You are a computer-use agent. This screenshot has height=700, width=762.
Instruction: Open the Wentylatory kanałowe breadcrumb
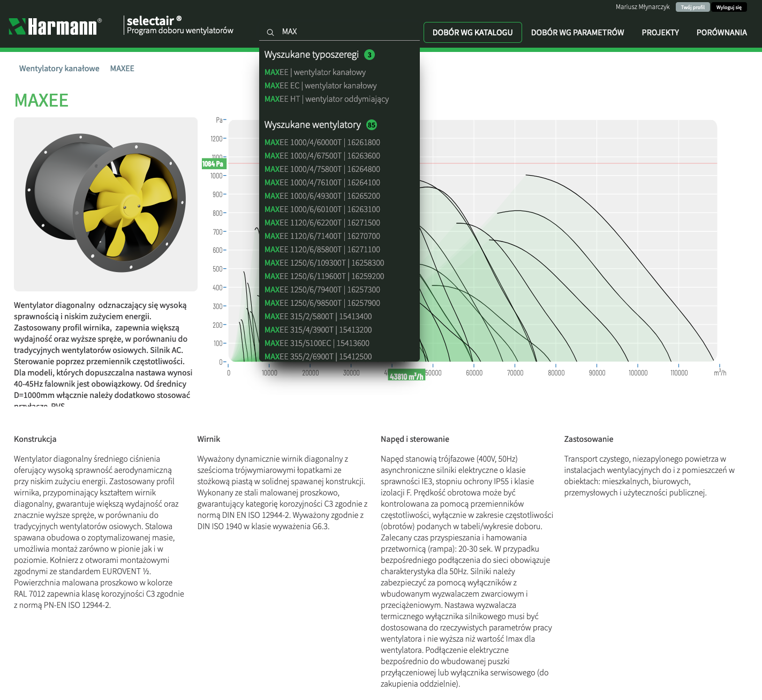tap(59, 69)
